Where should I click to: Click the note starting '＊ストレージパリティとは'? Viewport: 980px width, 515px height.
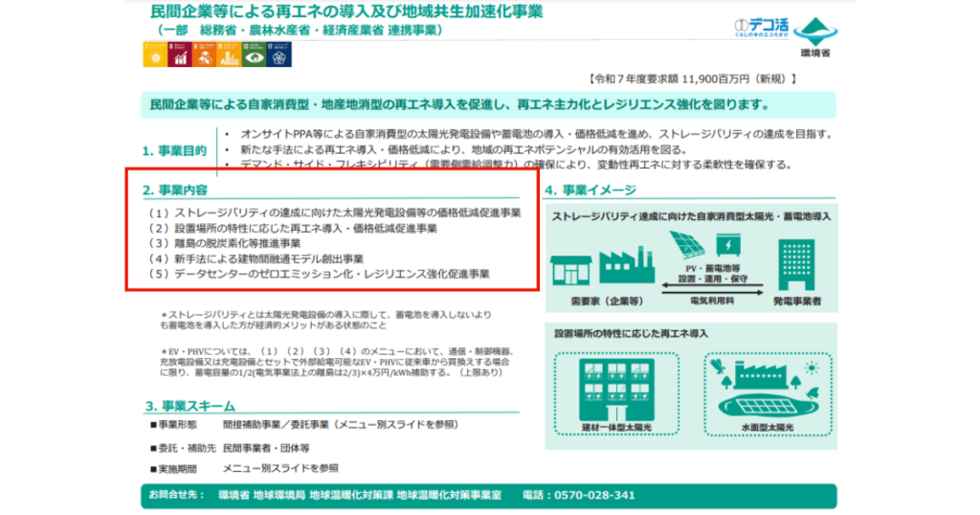[x=326, y=320]
